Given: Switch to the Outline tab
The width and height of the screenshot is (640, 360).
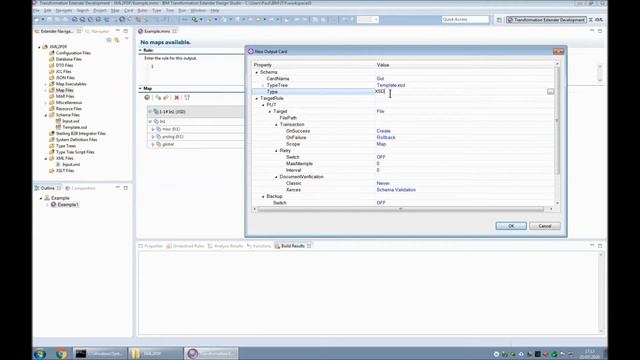Looking at the screenshot, I should point(47,188).
